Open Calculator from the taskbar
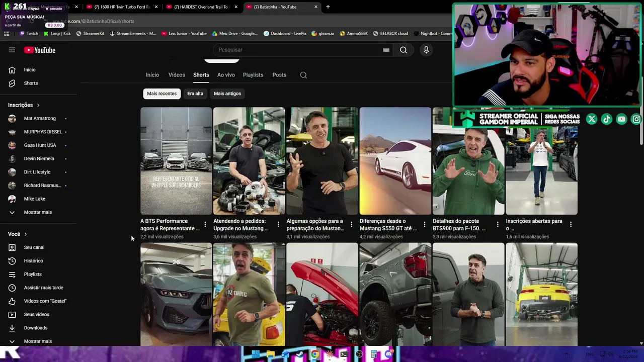This screenshot has height=362, width=644. click(374, 354)
